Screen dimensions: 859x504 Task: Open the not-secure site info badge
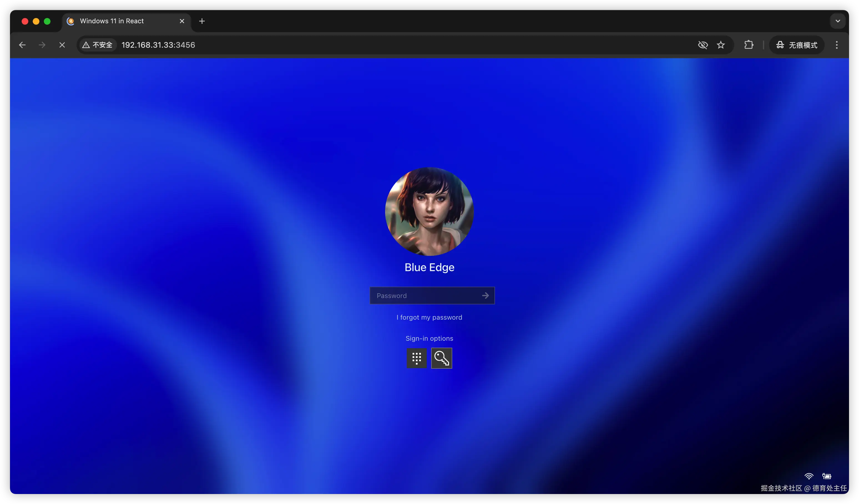[x=97, y=45]
